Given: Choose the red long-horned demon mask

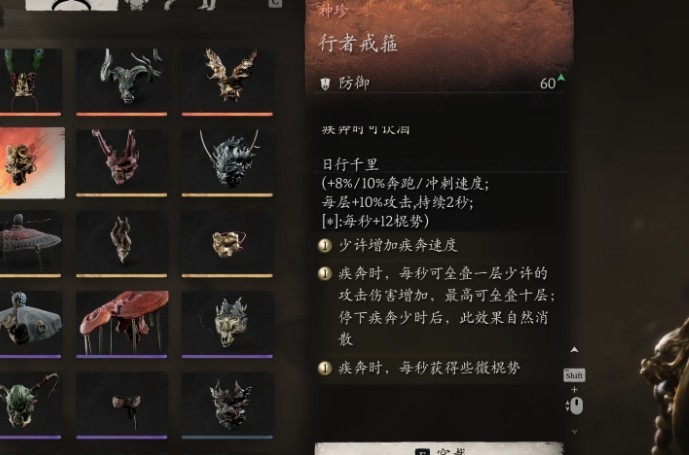Looking at the screenshot, I should 122,163.
